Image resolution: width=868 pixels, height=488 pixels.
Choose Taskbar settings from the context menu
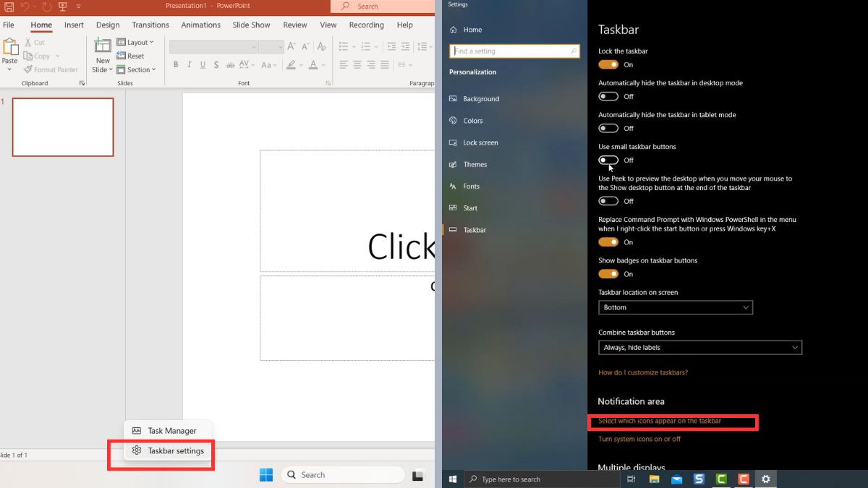(168, 450)
